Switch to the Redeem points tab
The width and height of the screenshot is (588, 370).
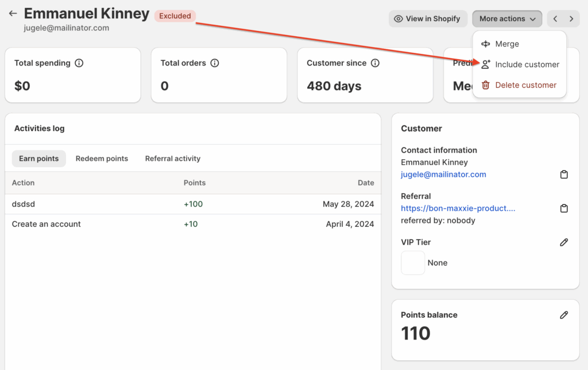[102, 159]
